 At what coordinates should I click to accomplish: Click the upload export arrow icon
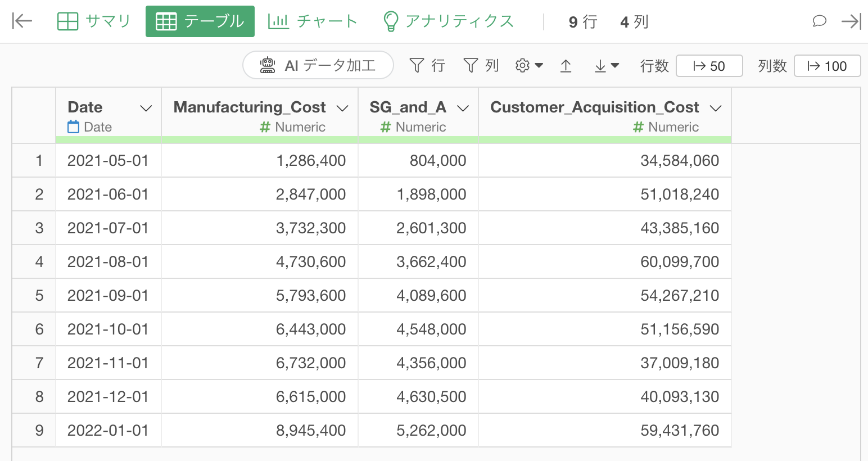[x=566, y=66]
